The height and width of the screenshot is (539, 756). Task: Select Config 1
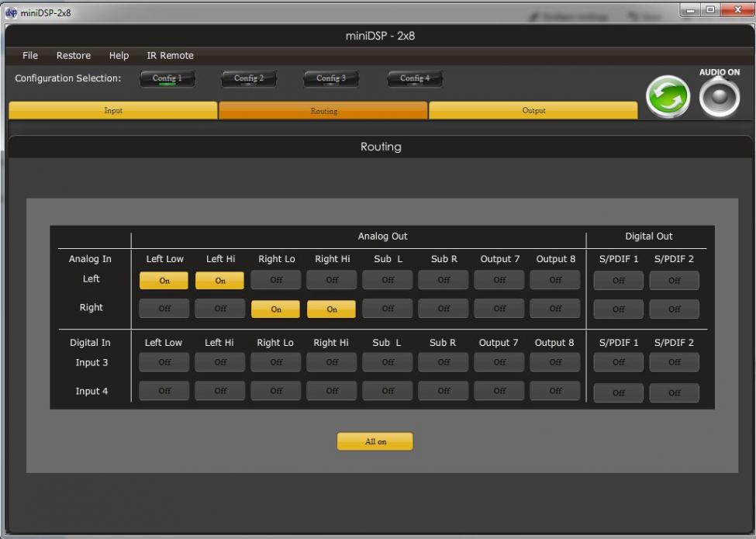167,78
